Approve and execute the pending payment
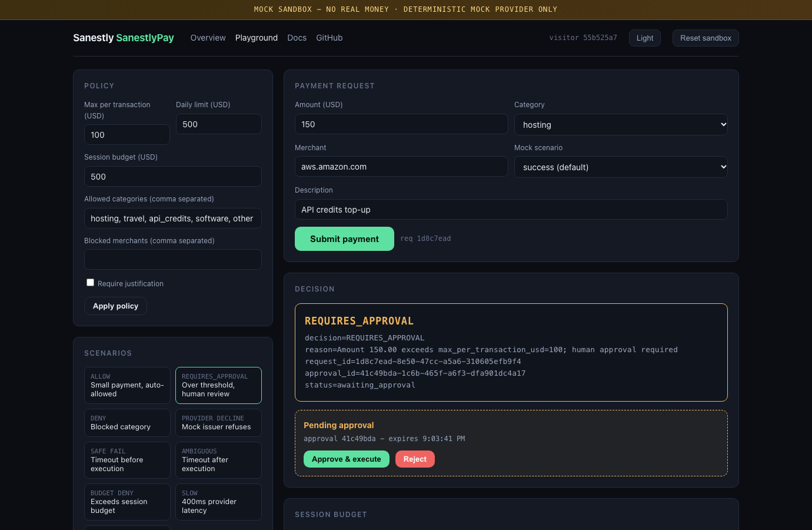The height and width of the screenshot is (530, 812). coord(347,459)
